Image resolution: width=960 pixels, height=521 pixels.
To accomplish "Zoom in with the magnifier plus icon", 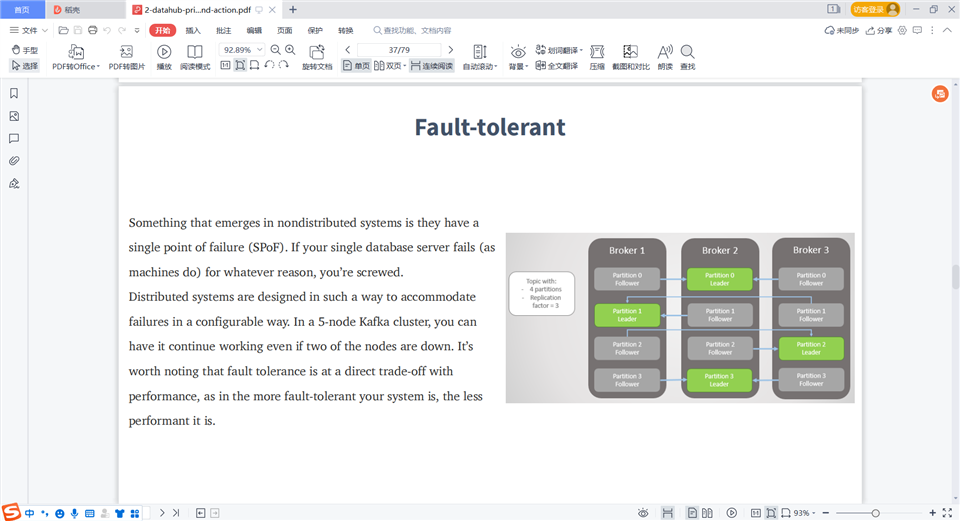I will [290, 50].
